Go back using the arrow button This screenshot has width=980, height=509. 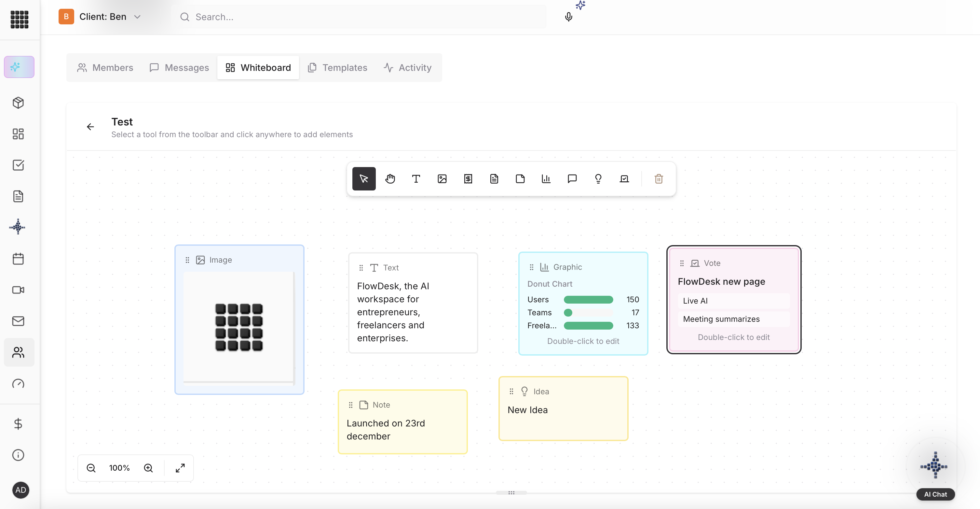[90, 126]
